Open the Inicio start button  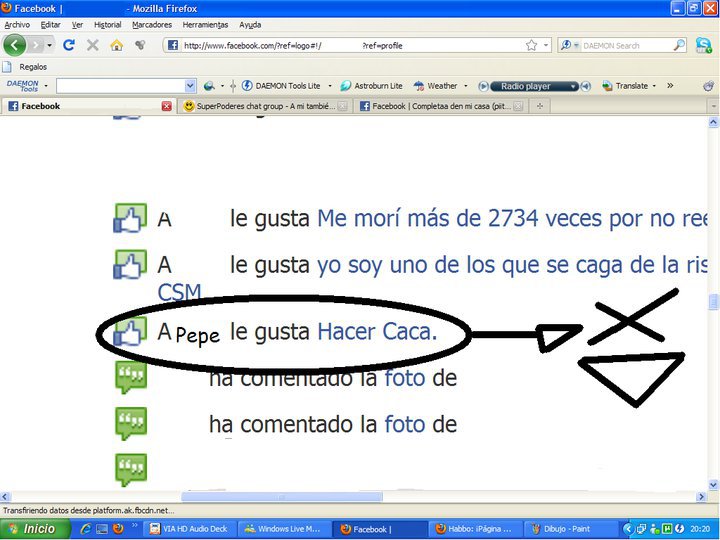pyautogui.click(x=36, y=529)
